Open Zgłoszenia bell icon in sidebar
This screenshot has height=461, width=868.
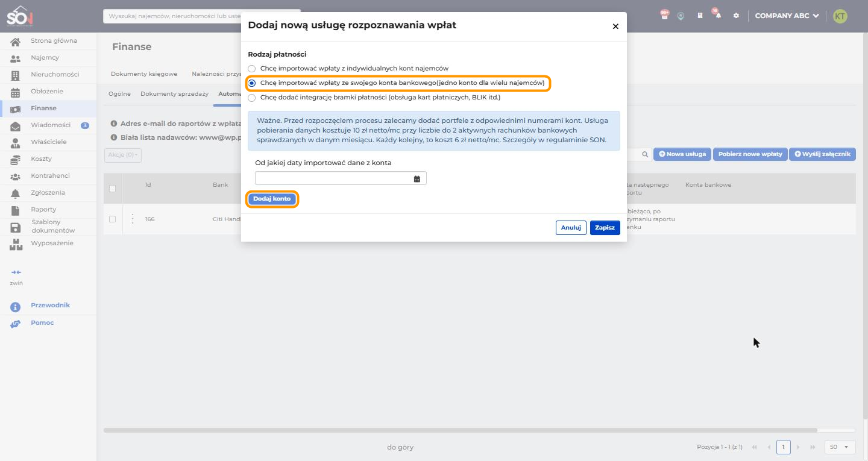(x=16, y=193)
